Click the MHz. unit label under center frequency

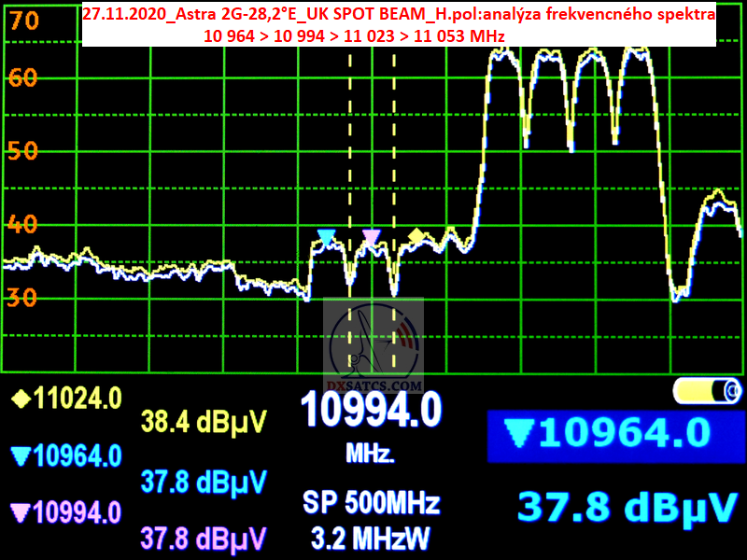coord(371,455)
